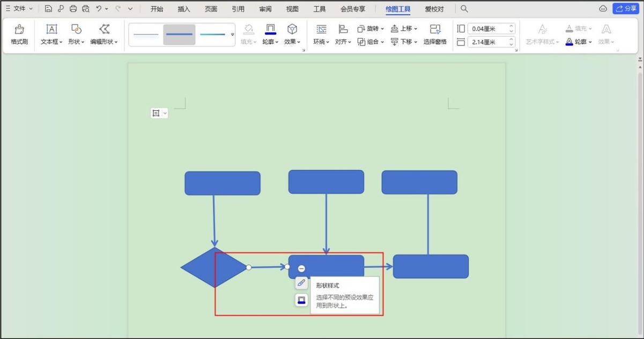Image resolution: width=644 pixels, height=339 pixels.
Task: Click the Text Box (文本框) icon
Action: click(51, 29)
